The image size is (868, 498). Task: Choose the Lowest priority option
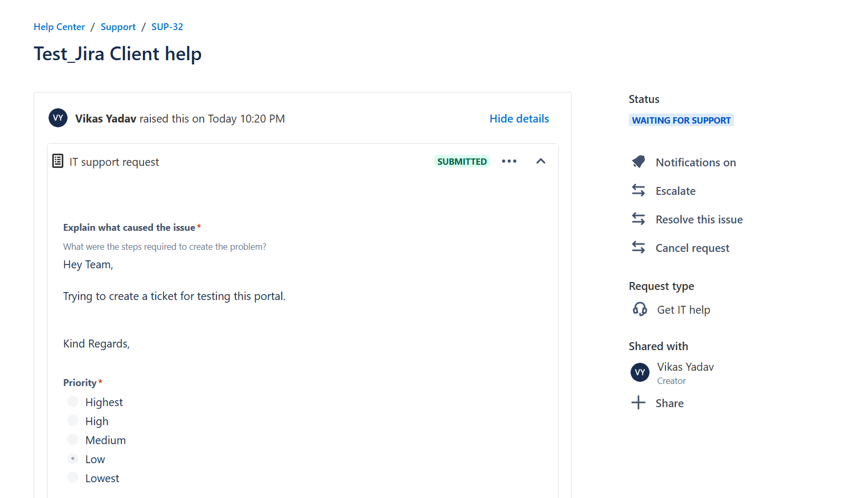(73, 478)
